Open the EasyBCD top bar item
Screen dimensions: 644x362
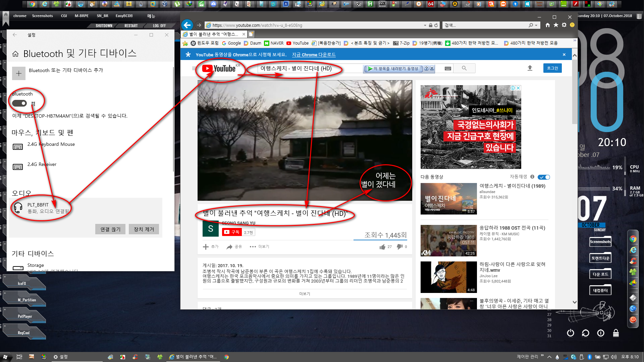point(124,16)
